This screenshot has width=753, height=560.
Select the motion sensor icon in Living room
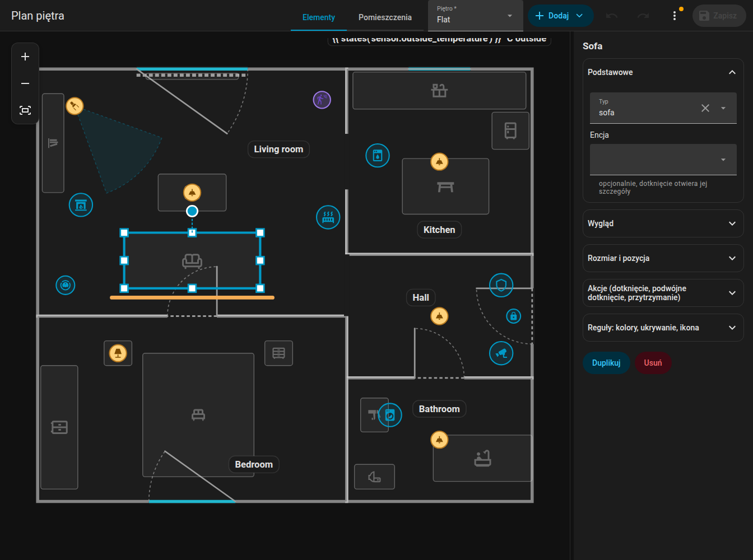point(322,100)
